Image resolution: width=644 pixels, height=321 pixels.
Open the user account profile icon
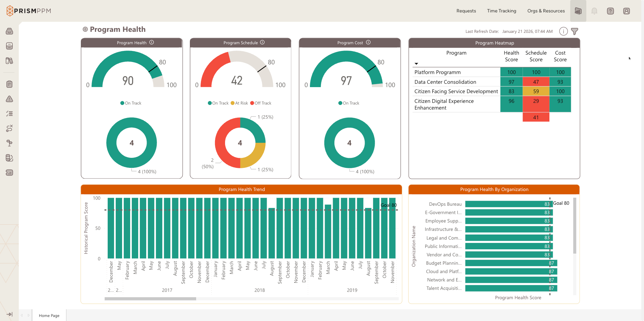click(627, 11)
